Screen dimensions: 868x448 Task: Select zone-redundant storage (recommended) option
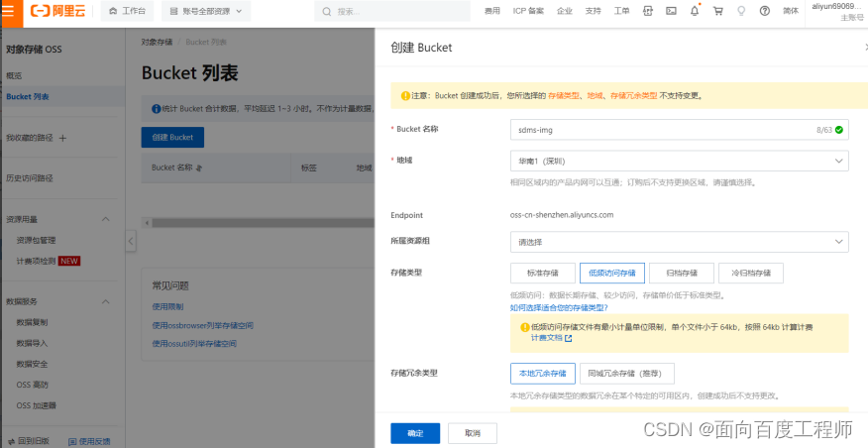click(x=627, y=374)
